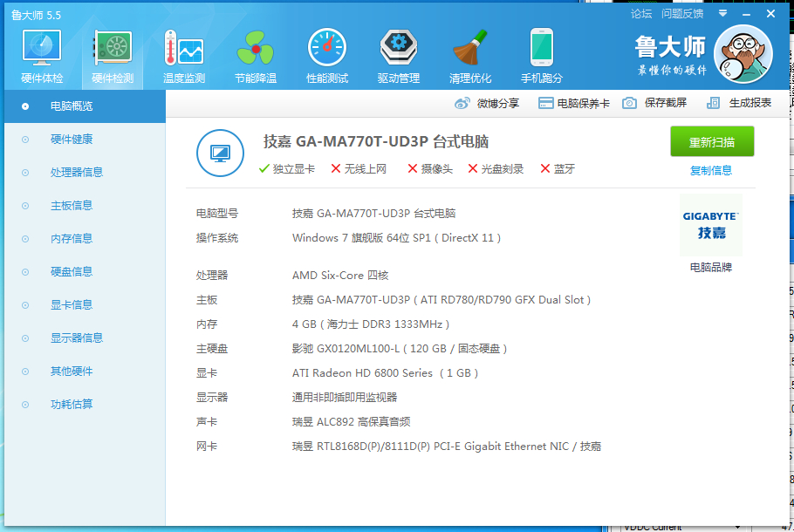Open 主板信息 sidebar section

point(86,206)
